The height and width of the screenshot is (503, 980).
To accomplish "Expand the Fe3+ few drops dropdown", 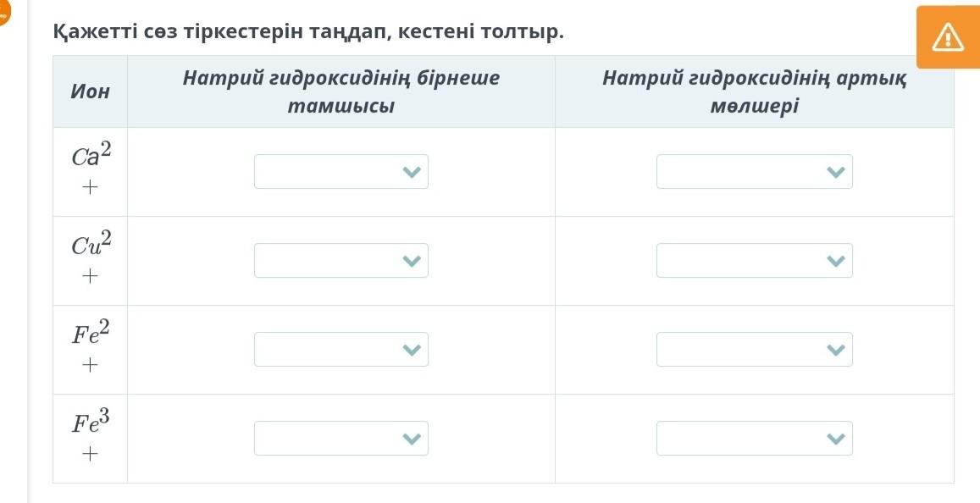I will (341, 439).
